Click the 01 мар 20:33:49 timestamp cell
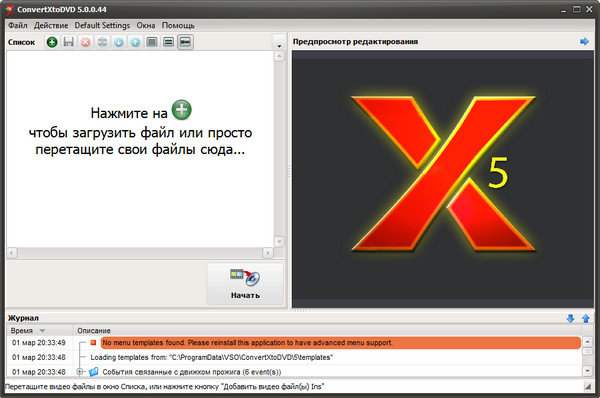Viewport: 600px width, 398px height. [x=39, y=343]
